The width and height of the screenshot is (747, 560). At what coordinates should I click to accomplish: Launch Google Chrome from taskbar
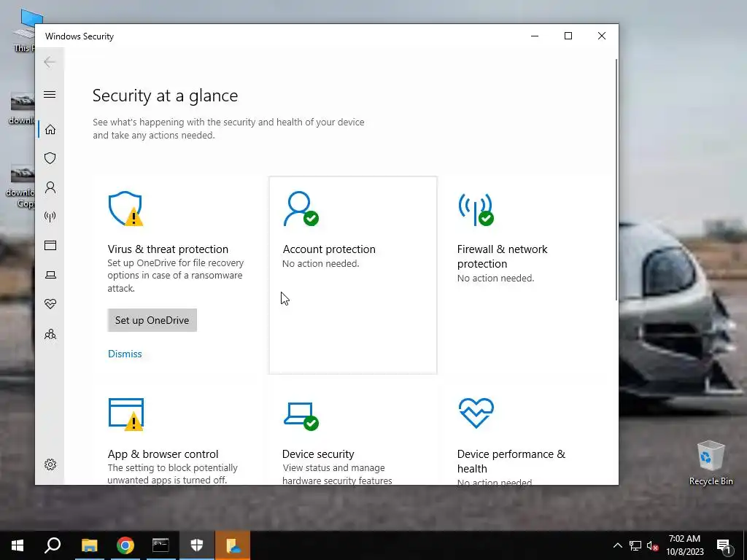(x=125, y=545)
